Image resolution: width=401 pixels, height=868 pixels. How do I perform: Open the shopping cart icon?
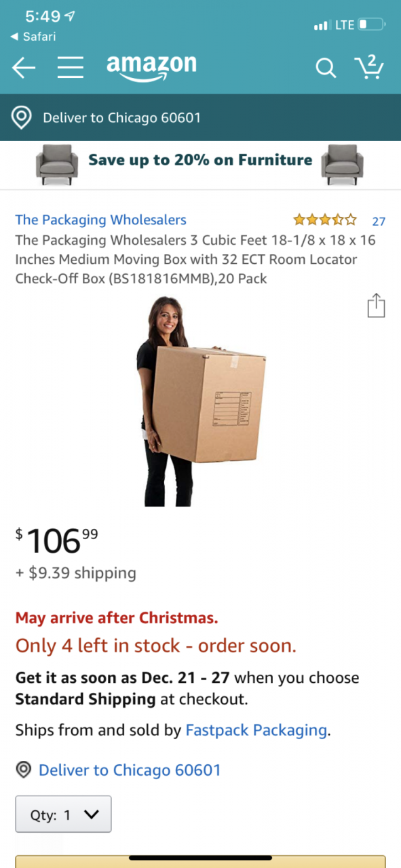click(369, 66)
